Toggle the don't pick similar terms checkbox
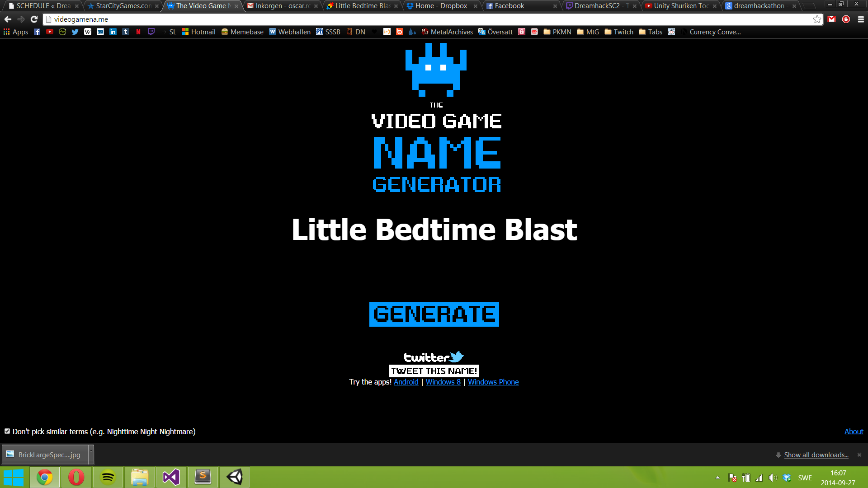868x488 pixels. (7, 431)
